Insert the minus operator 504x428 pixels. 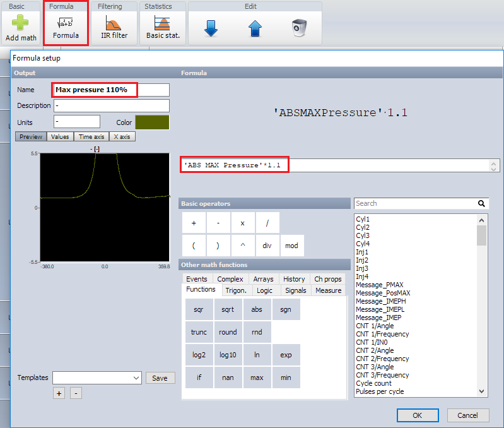coord(218,222)
